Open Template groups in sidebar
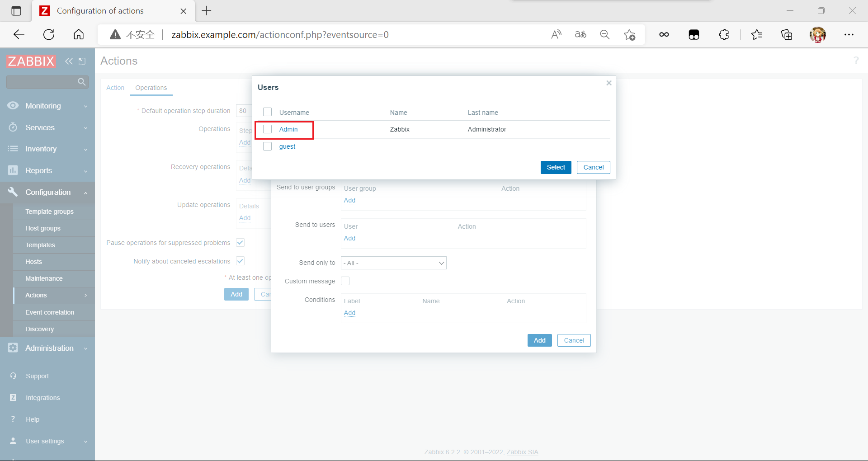Viewport: 868px width, 461px height. (x=49, y=212)
